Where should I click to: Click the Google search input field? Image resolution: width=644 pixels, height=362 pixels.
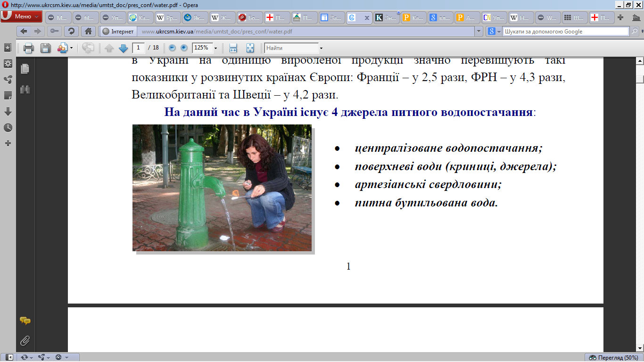pyautogui.click(x=566, y=32)
